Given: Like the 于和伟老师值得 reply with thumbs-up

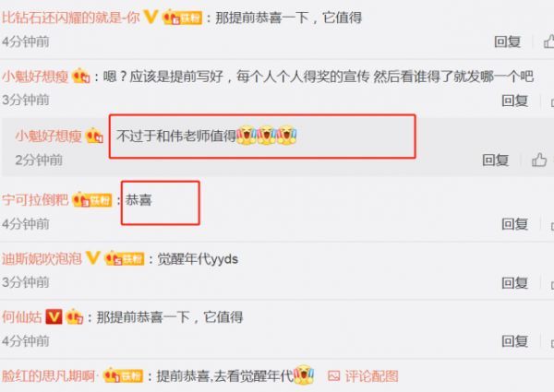Looking at the screenshot, I should (539, 160).
